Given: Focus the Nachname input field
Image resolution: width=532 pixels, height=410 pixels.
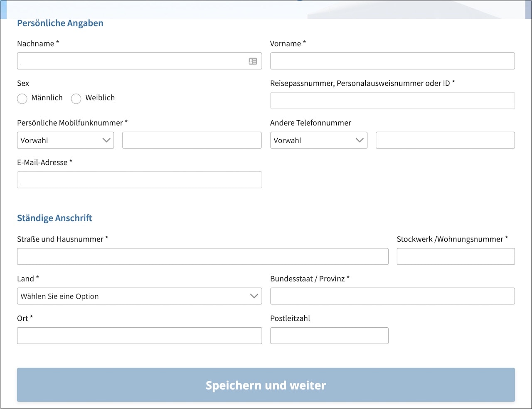Looking at the screenshot, I should click(140, 61).
